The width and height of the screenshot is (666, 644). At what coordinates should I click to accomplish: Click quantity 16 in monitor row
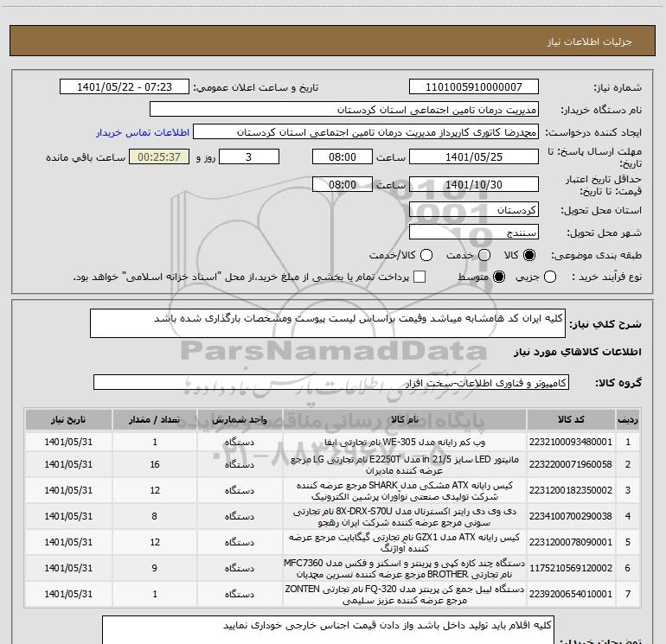pyautogui.click(x=155, y=464)
